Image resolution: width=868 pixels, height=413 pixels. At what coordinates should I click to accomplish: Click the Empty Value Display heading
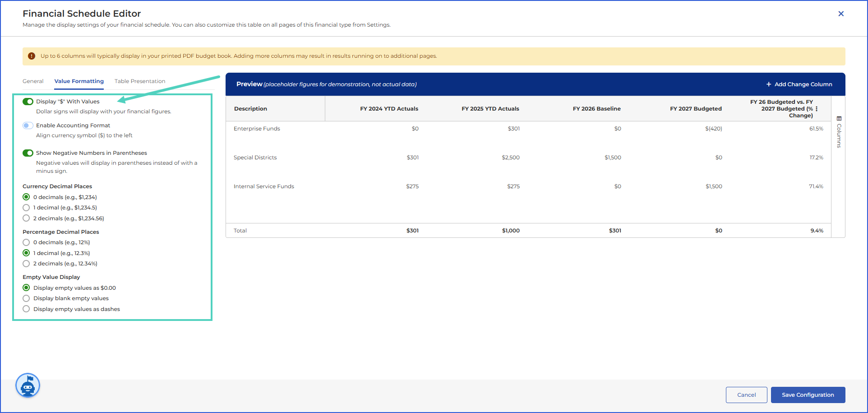point(51,277)
